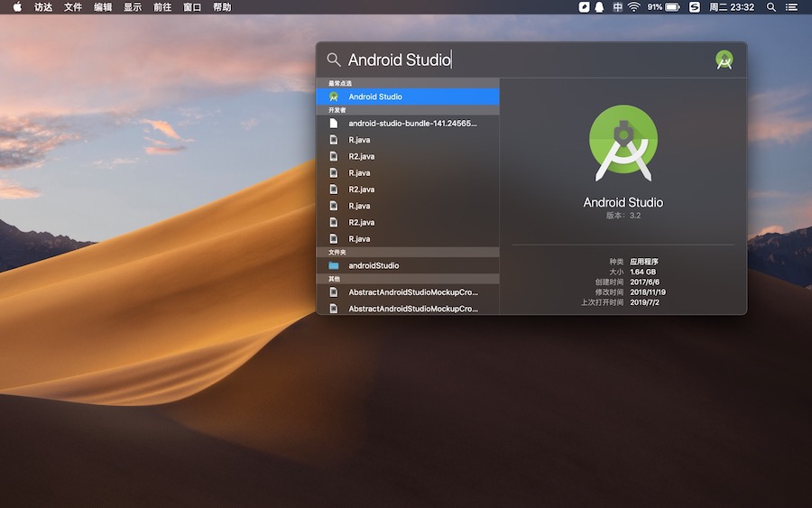Viewport: 812px width, 508px height.
Task: Click the blank document icon of android-studio-bundle
Action: pyautogui.click(x=334, y=124)
